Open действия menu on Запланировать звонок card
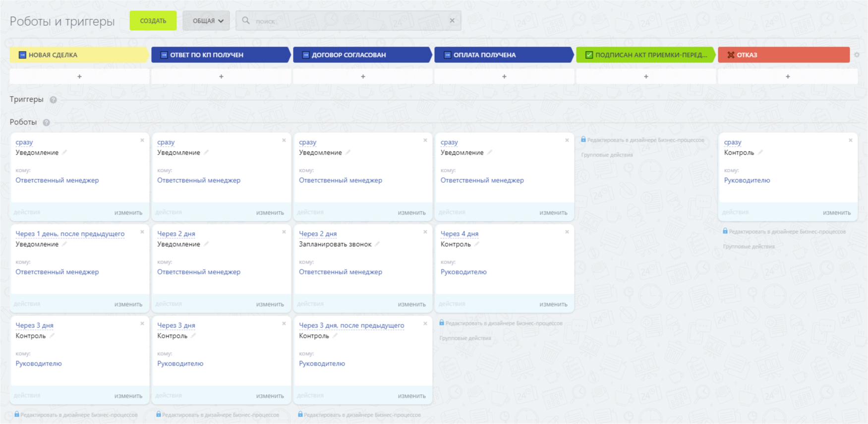 pyautogui.click(x=310, y=304)
